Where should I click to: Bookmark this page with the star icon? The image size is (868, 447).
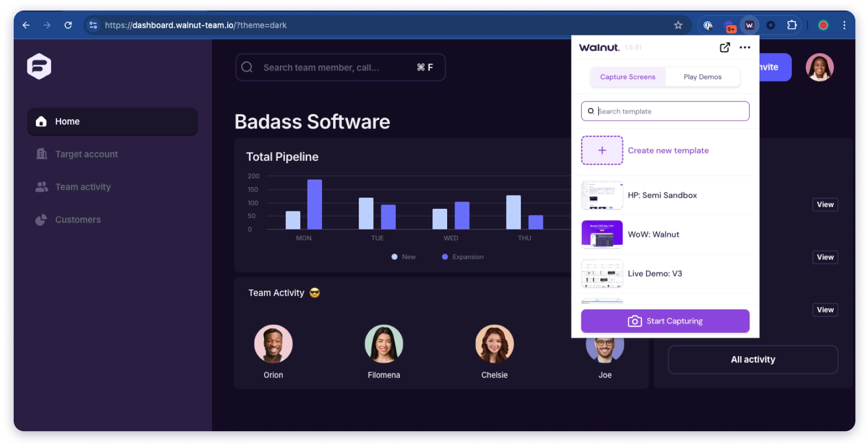click(678, 25)
